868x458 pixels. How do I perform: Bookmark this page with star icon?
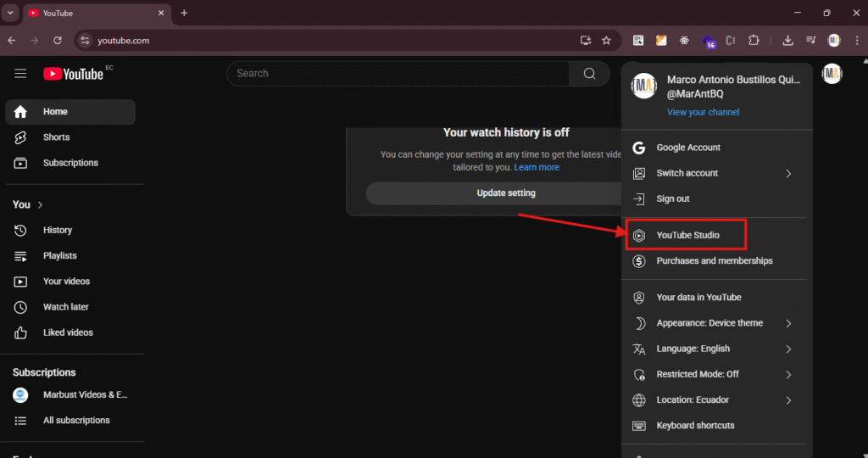tap(606, 40)
